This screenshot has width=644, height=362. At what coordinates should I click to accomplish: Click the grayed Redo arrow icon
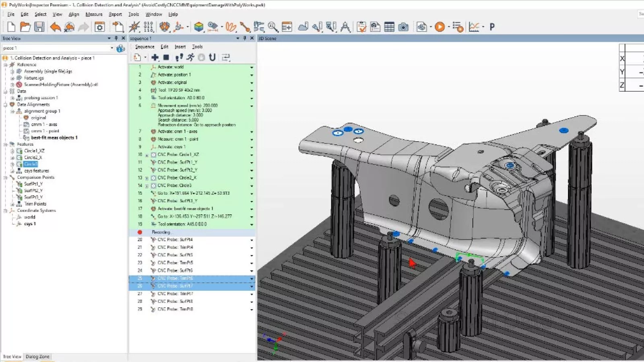click(x=83, y=27)
